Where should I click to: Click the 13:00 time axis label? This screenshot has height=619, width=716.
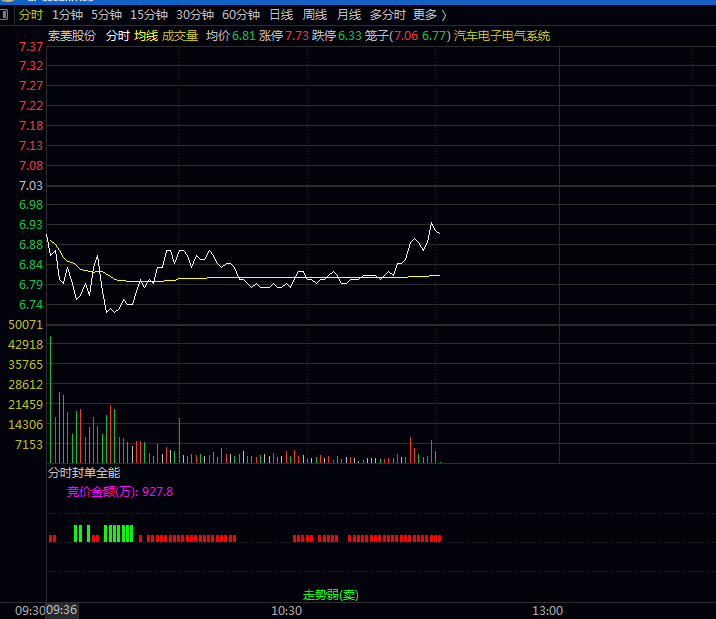[548, 610]
